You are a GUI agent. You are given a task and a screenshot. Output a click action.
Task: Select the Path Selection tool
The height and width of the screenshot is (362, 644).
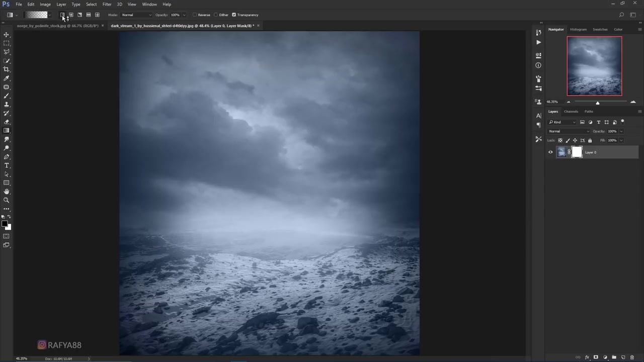click(x=7, y=174)
